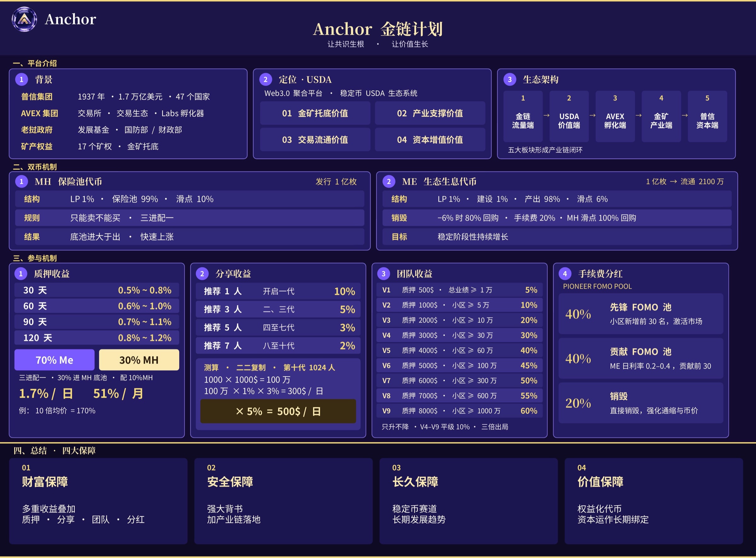Click the 先锋 FOMO 池 card

coord(641,314)
